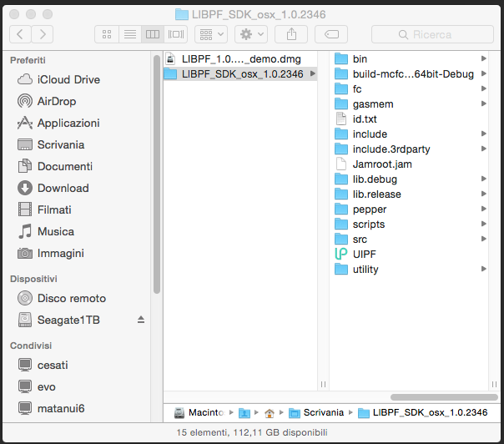Click the horizontal scrollbar in column view

tap(443, 397)
